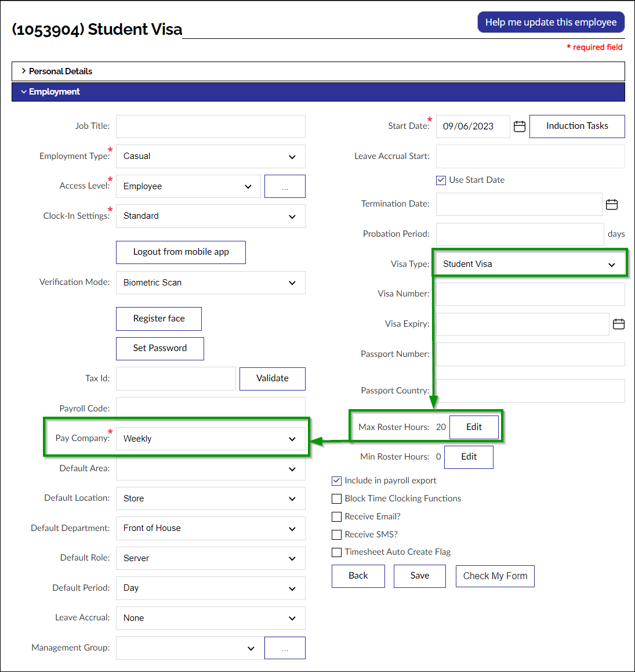Image resolution: width=635 pixels, height=672 pixels.
Task: Click the ellipsis button beside Management Group
Action: point(285,648)
